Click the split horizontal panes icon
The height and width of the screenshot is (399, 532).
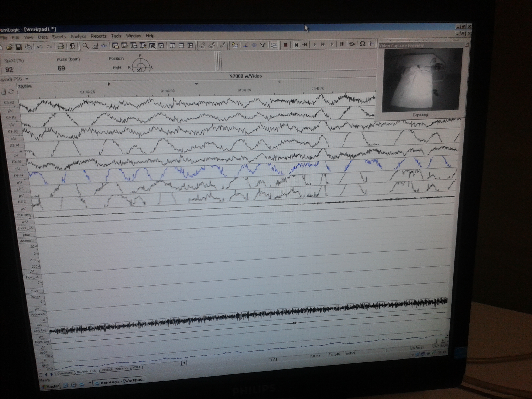[x=181, y=45]
